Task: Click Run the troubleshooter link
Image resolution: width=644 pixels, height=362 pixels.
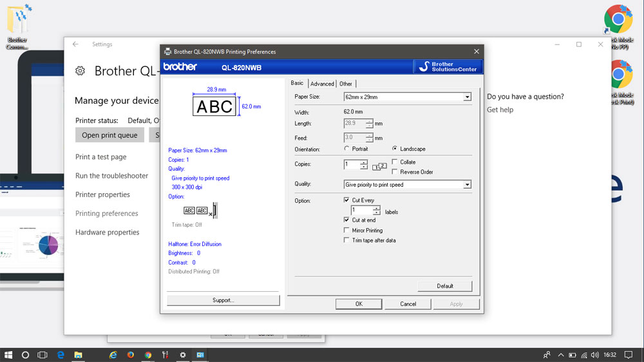Action: point(111,176)
